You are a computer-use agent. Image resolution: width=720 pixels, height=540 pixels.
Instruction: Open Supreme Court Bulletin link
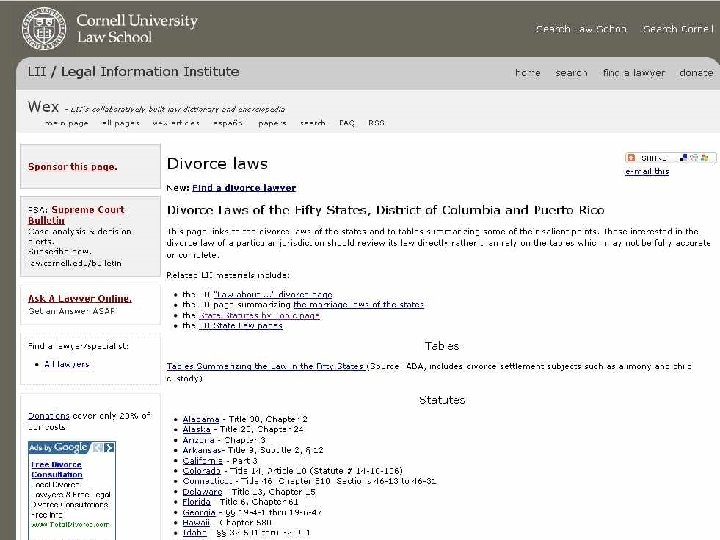(x=76, y=215)
